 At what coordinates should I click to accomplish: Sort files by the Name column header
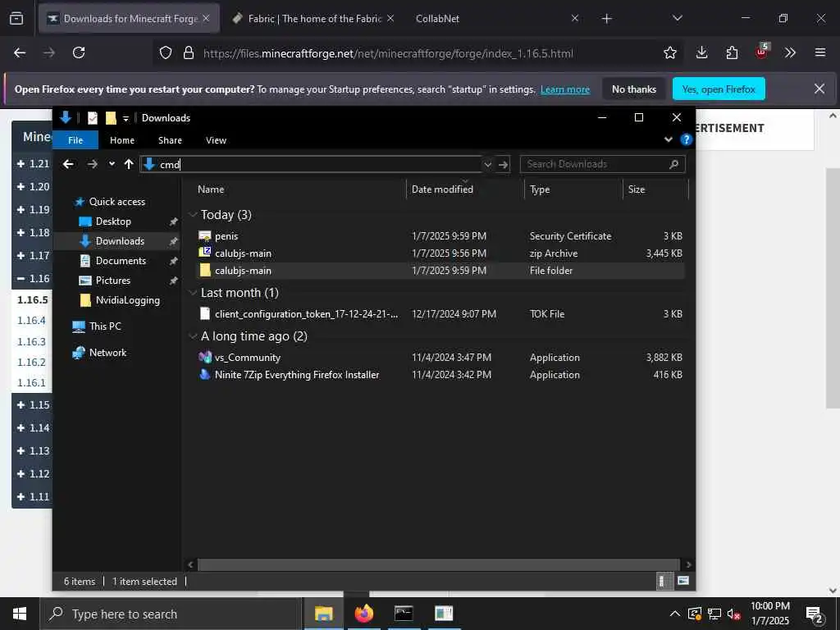211,189
